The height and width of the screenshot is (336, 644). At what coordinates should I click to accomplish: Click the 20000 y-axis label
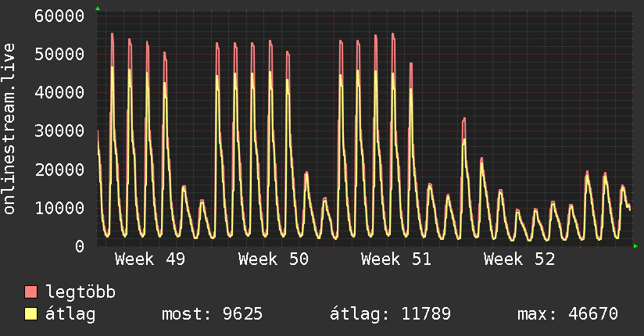(x=60, y=169)
